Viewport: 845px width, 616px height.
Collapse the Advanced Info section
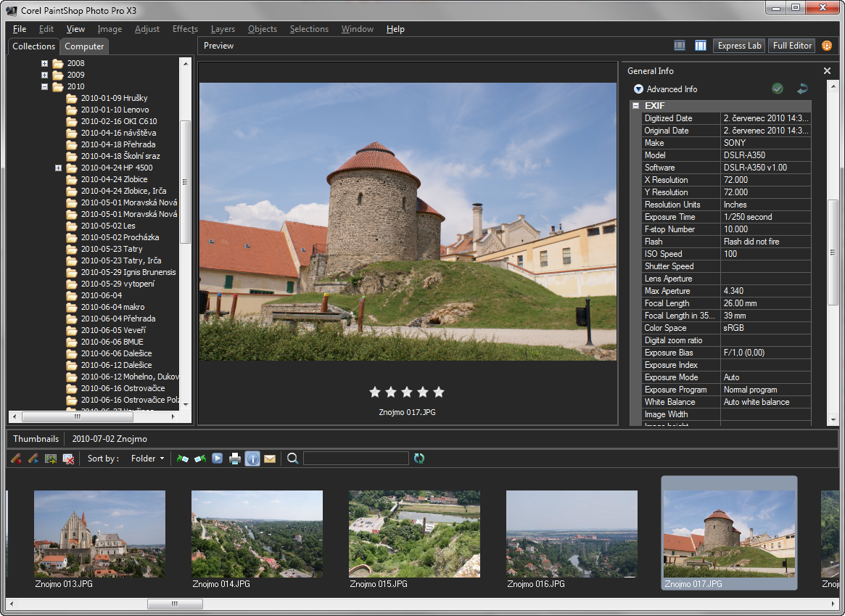[x=638, y=89]
